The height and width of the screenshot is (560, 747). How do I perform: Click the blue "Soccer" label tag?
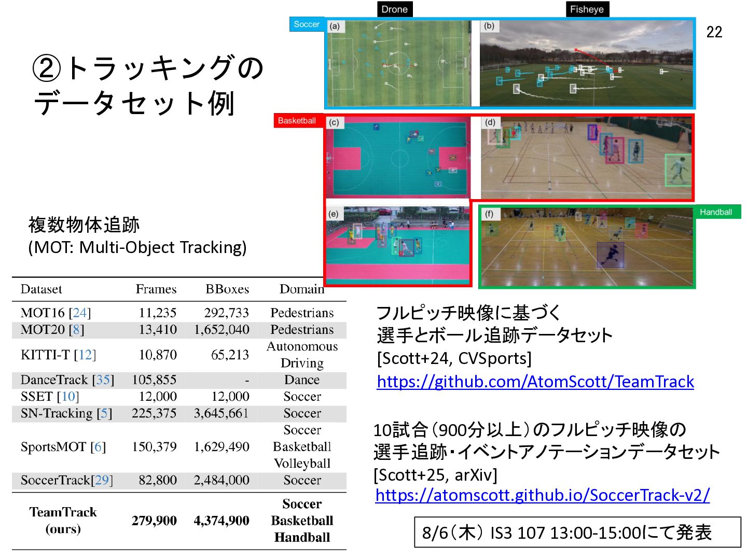click(307, 24)
